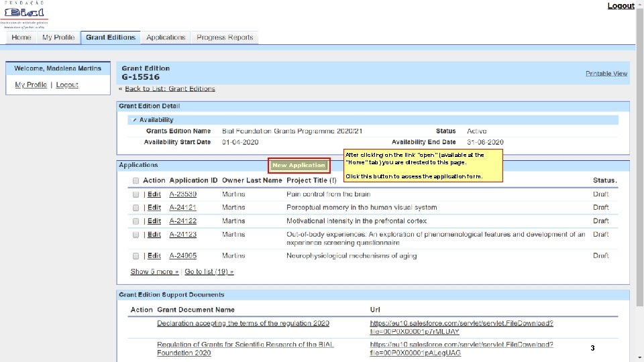Screen dimensions: 644x362
Task: Click the Grant Document Name column header
Action: pyautogui.click(x=195, y=310)
